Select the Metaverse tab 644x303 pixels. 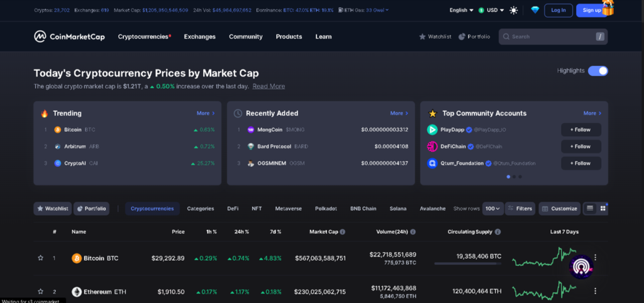(288, 209)
